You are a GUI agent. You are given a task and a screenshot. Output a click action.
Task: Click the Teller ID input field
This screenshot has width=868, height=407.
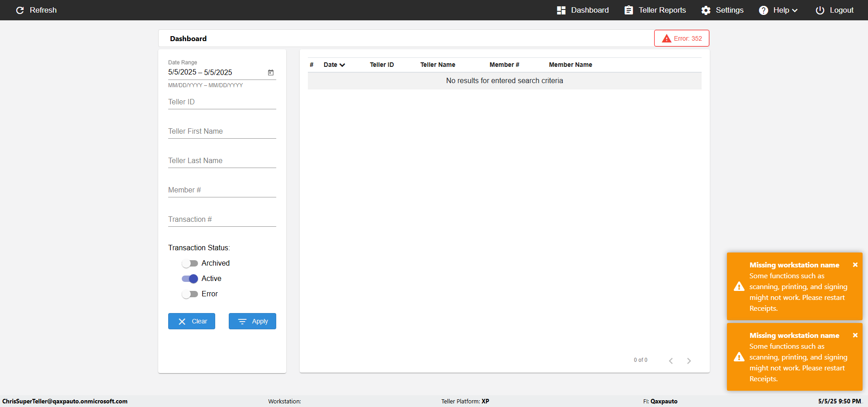pyautogui.click(x=222, y=102)
